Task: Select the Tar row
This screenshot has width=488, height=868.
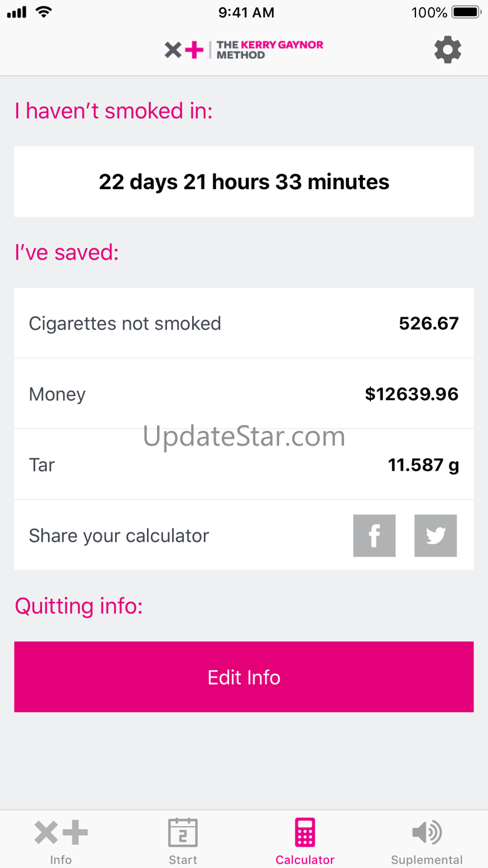Action: (244, 464)
